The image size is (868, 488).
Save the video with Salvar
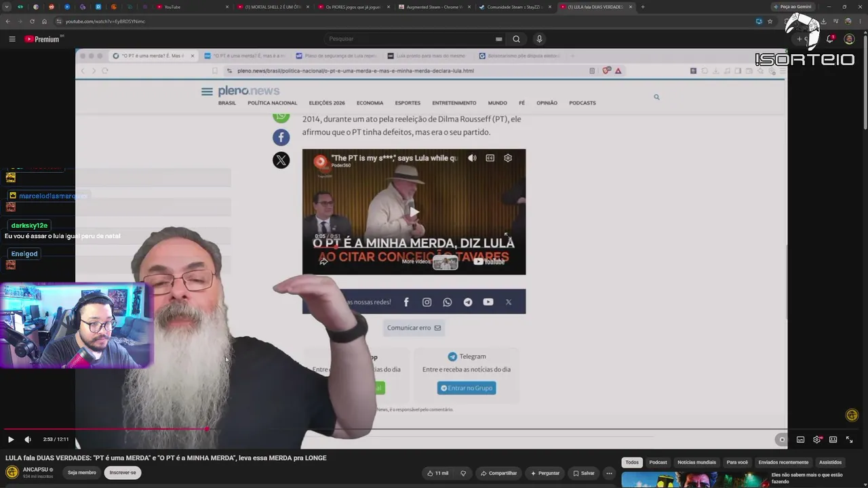pos(583,473)
